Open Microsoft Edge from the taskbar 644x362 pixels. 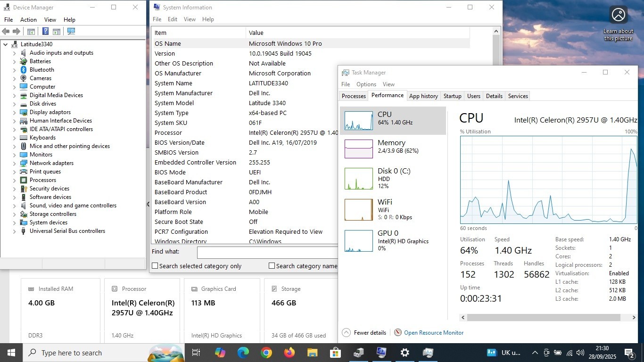[x=243, y=353]
